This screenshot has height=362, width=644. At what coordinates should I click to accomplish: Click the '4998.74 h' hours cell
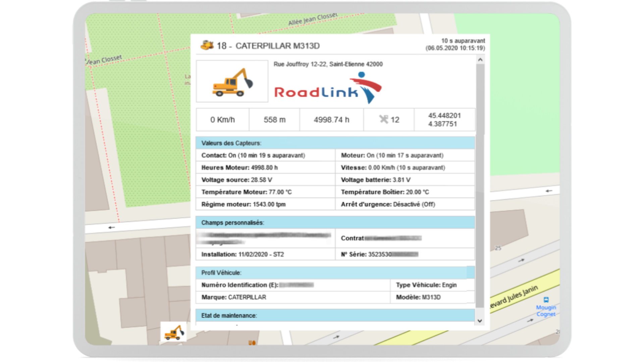pyautogui.click(x=331, y=120)
